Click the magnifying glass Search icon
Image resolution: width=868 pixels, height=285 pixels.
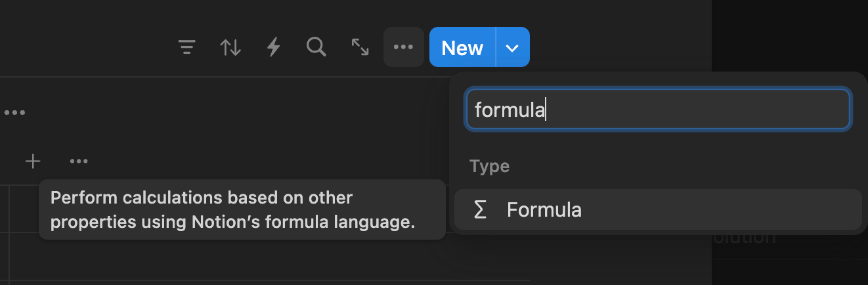pyautogui.click(x=316, y=47)
